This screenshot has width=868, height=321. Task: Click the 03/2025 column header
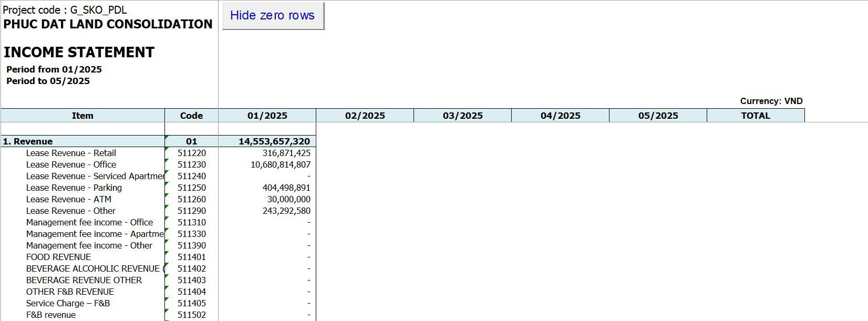coord(462,116)
